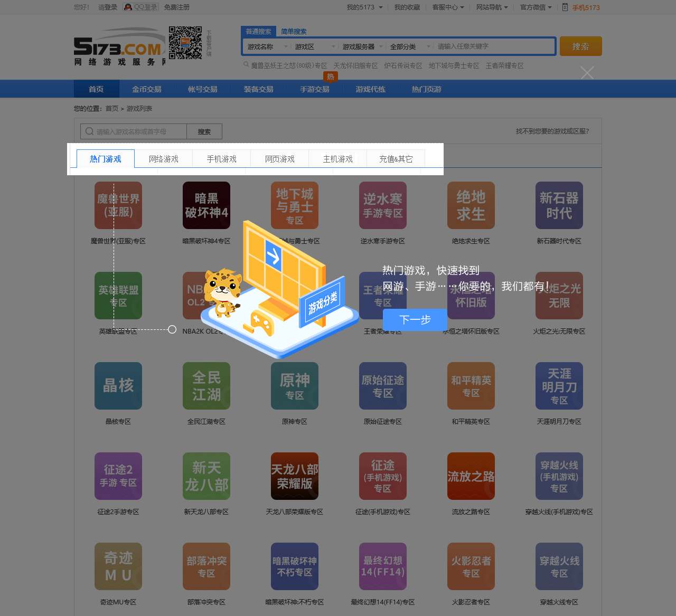
Task: Click the 请登录 link
Action: pyautogui.click(x=108, y=7)
